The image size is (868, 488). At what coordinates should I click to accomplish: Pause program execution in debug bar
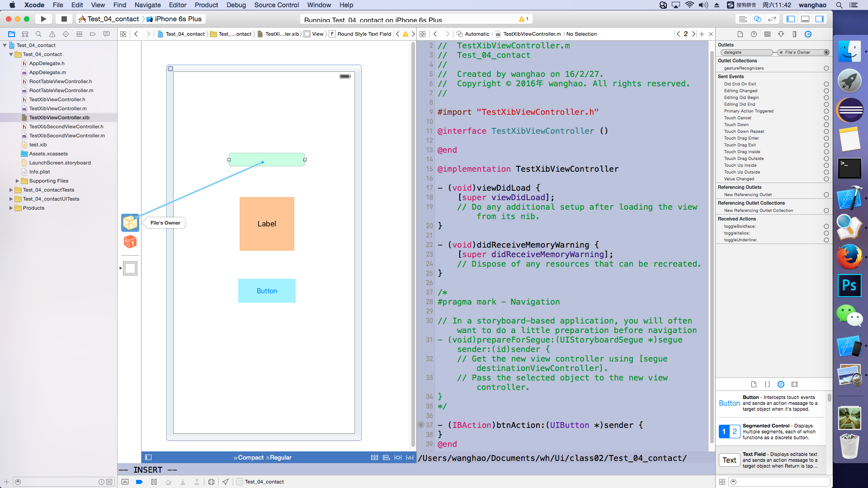pyautogui.click(x=154, y=482)
